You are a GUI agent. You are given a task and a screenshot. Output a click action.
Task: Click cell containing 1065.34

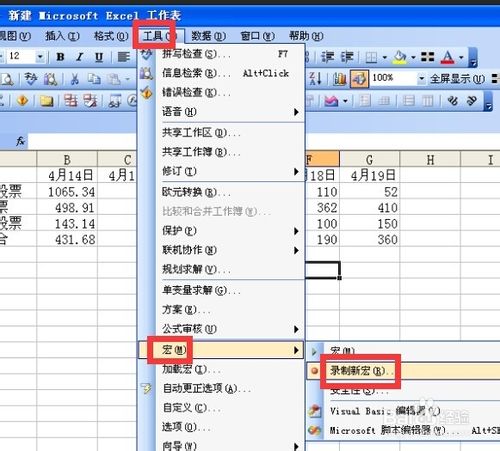[67, 192]
